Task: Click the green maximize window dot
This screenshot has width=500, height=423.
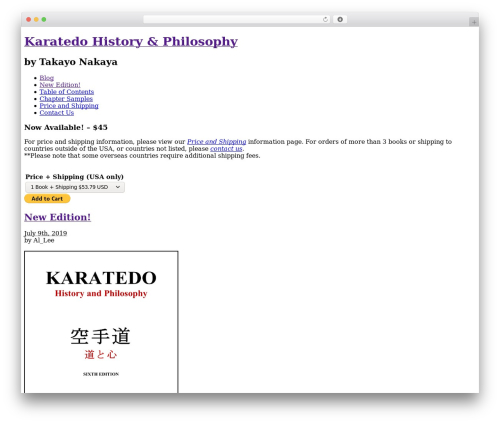Action: (x=44, y=19)
